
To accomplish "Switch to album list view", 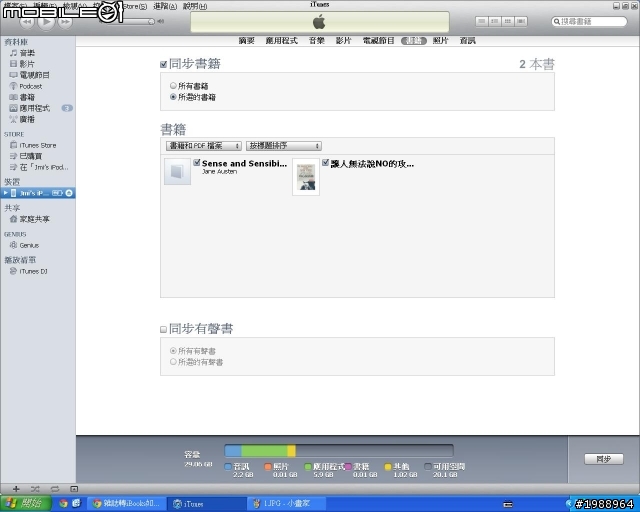I will coord(495,21).
